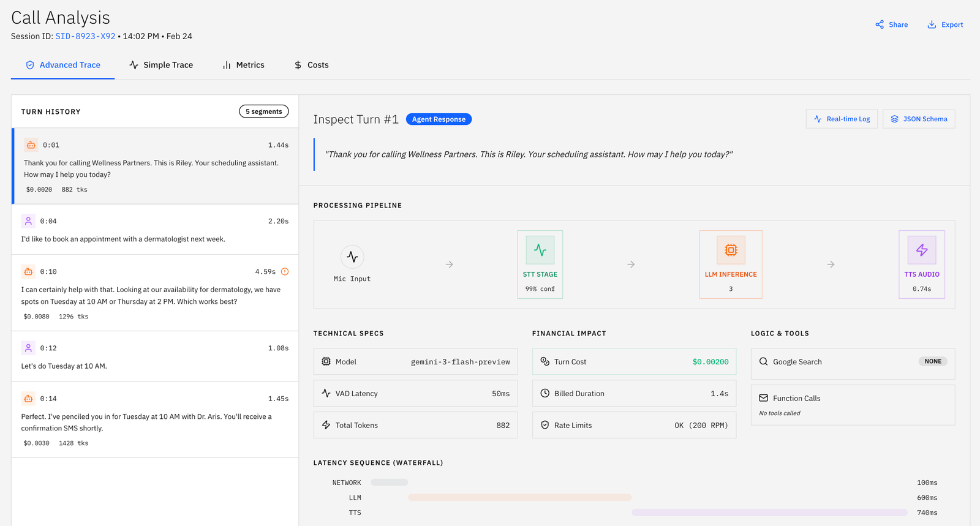980x526 pixels.
Task: Select the LLM Inference chip icon
Action: click(x=731, y=250)
